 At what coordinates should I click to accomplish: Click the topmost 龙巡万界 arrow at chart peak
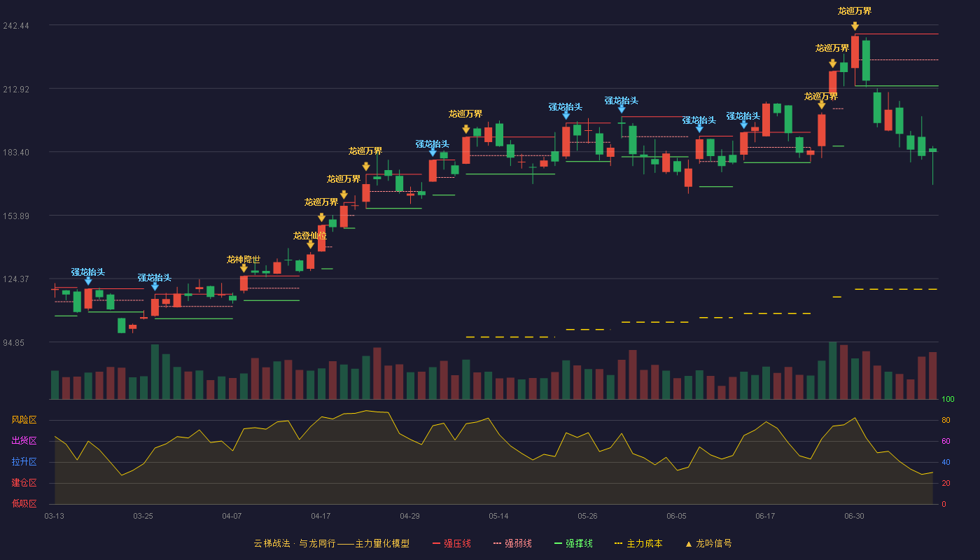point(855,27)
